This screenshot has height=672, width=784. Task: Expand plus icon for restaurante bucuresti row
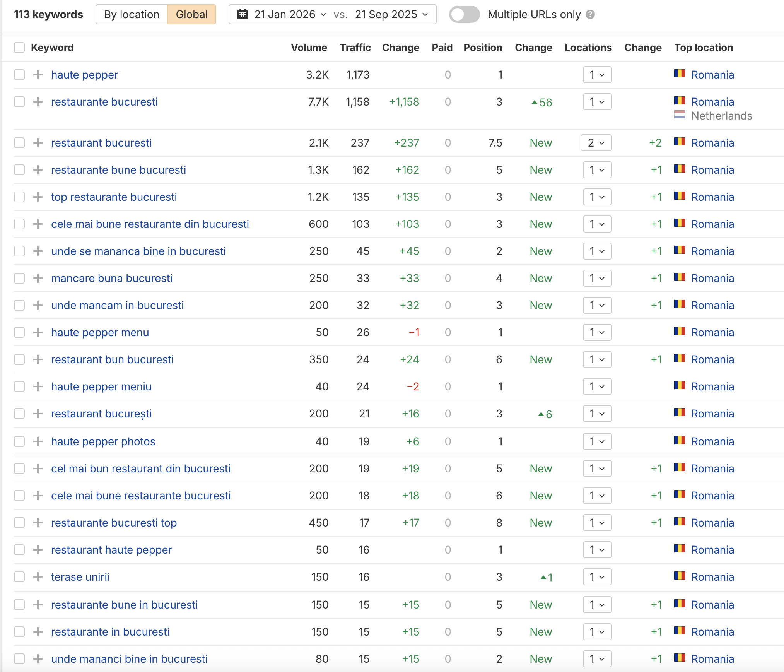pos(38,102)
